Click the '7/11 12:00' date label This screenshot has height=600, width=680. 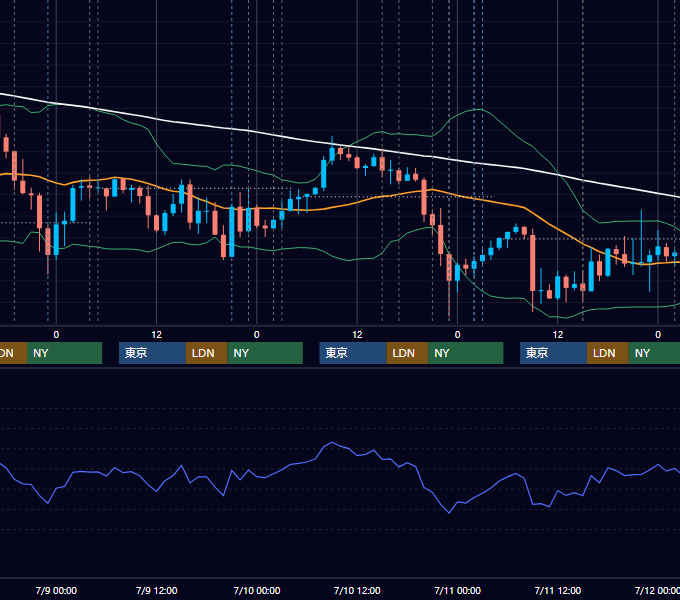[558, 590]
